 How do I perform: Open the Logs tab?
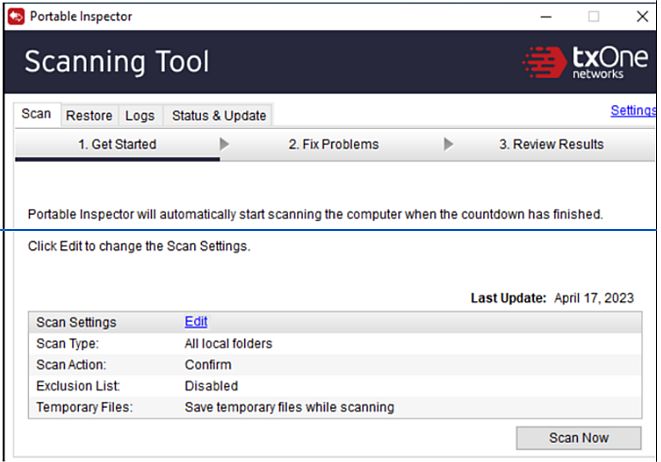coord(140,116)
